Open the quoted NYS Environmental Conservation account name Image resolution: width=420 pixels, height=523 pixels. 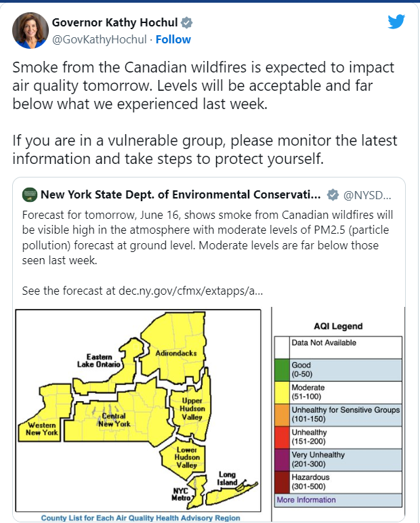[180, 194]
